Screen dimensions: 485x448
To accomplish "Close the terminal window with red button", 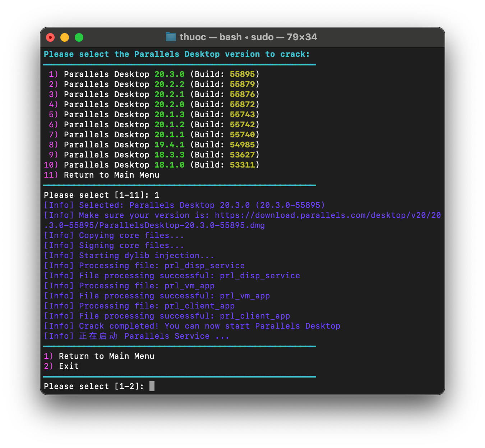I will pos(50,37).
